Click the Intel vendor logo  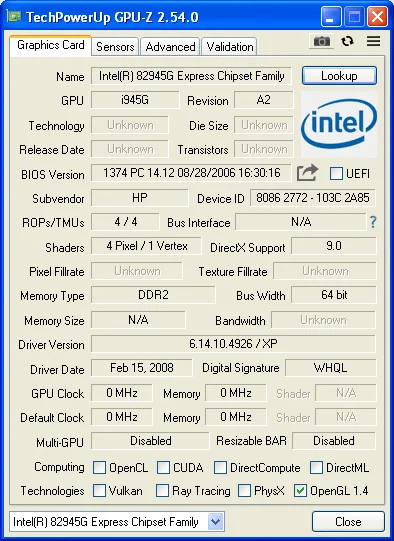pyautogui.click(x=339, y=125)
